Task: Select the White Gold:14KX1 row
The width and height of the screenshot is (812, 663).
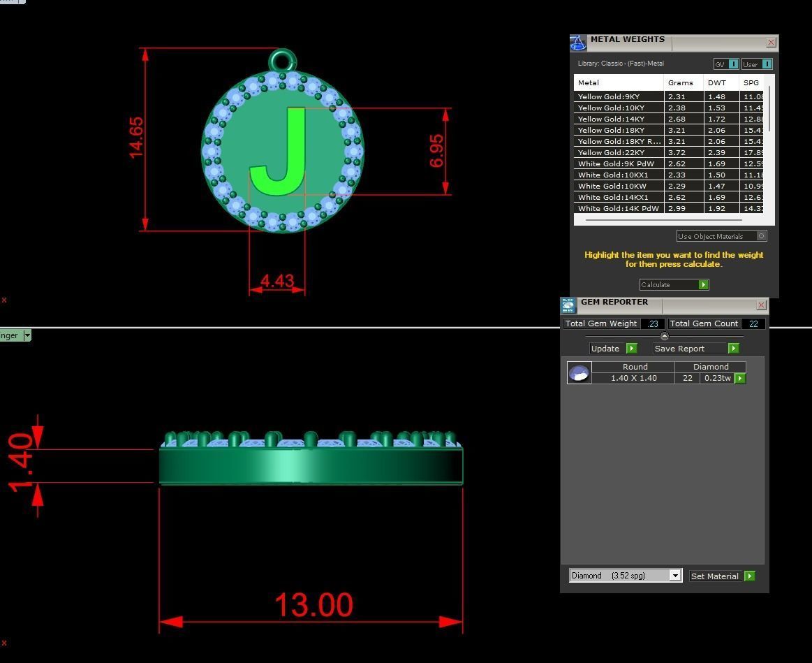Action: pos(669,197)
